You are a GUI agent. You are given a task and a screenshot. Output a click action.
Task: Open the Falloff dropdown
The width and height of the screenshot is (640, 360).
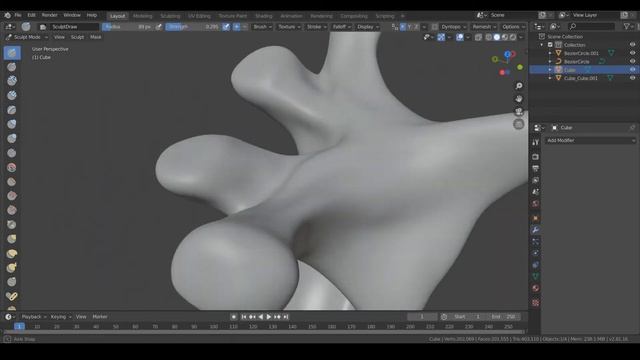click(x=342, y=27)
